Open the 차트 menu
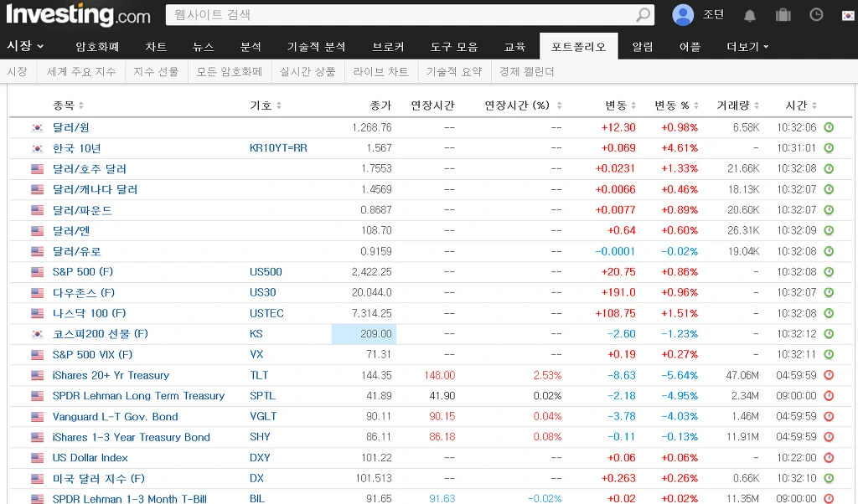 pos(156,46)
